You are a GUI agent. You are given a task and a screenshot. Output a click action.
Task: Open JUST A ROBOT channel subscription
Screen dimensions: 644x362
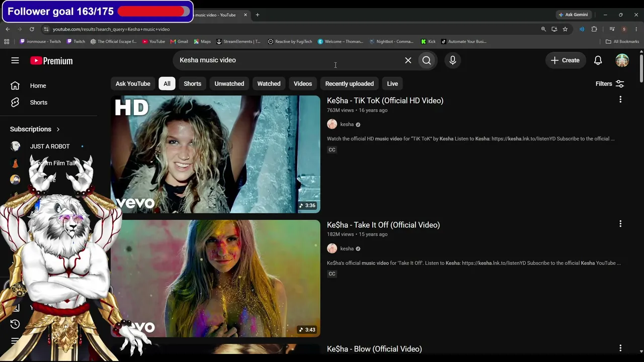coord(49,146)
